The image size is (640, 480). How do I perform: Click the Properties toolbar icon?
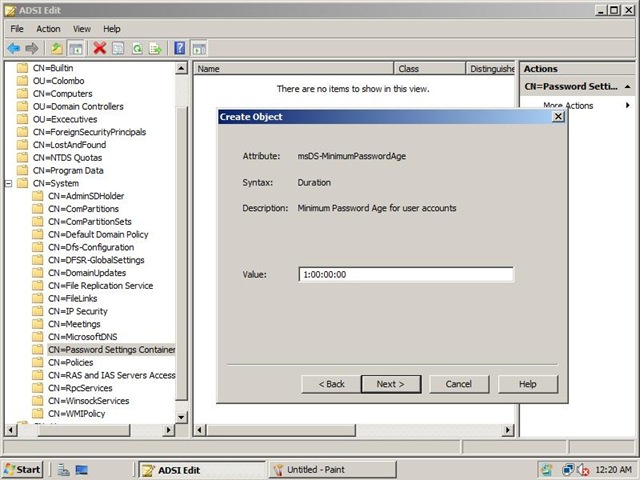(x=118, y=49)
